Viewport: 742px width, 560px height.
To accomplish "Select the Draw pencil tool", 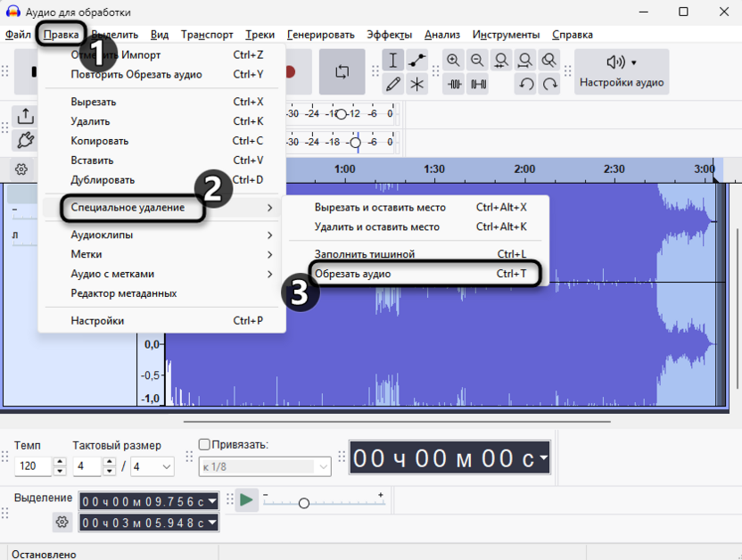I will coord(393,85).
